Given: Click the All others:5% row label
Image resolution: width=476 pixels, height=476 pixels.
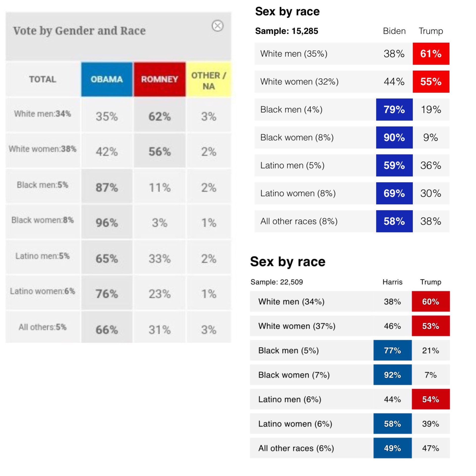Looking at the screenshot, I should (x=43, y=327).
